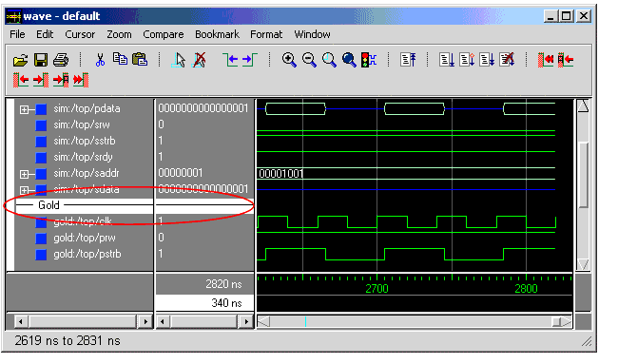Image resolution: width=618 pixels, height=364 pixels.
Task: Expand the sim:/top/sdata signal bus
Action: point(24,190)
